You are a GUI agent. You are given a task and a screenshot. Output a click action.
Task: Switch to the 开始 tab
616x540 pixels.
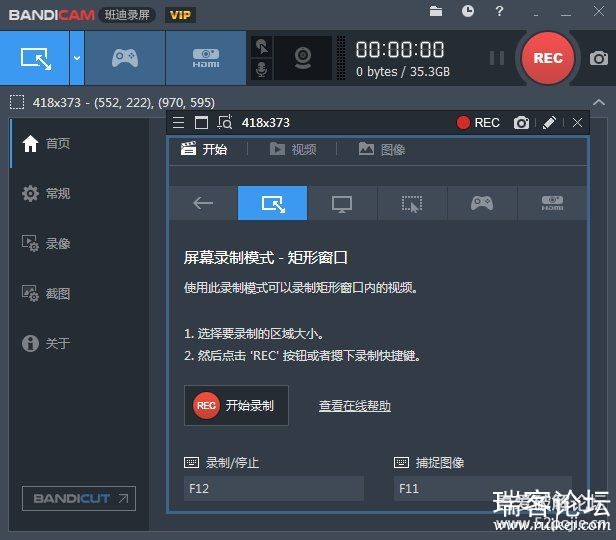coord(204,149)
